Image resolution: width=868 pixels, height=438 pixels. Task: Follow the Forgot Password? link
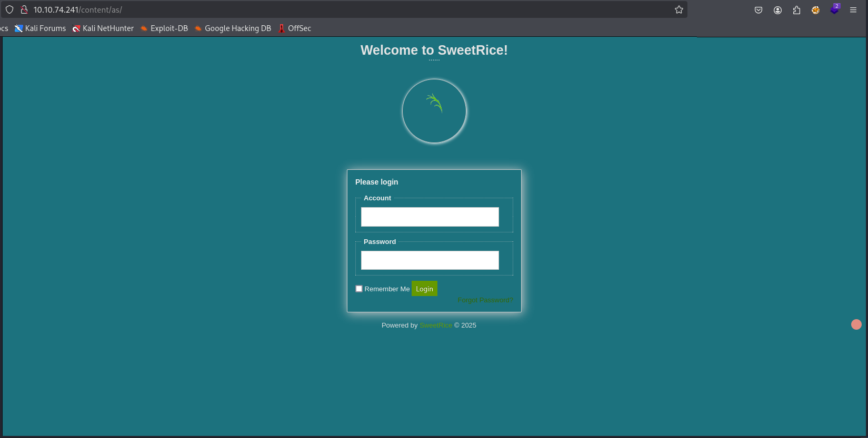(485, 300)
